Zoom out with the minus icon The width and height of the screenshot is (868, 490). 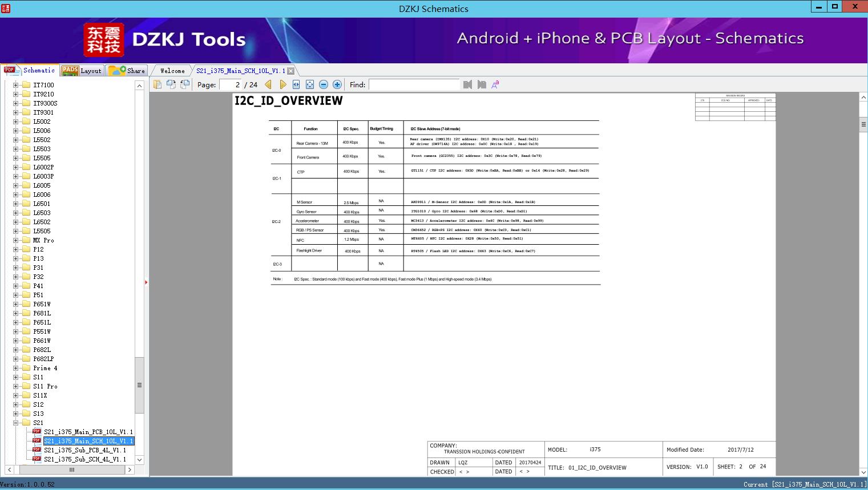(x=324, y=84)
